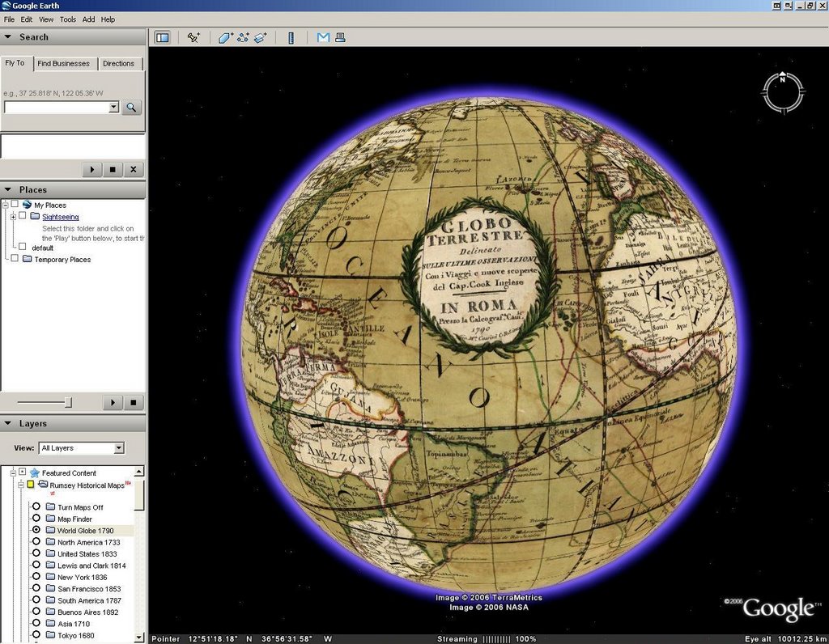
Task: Click the New York 1836 folder icon
Action: coord(51,576)
